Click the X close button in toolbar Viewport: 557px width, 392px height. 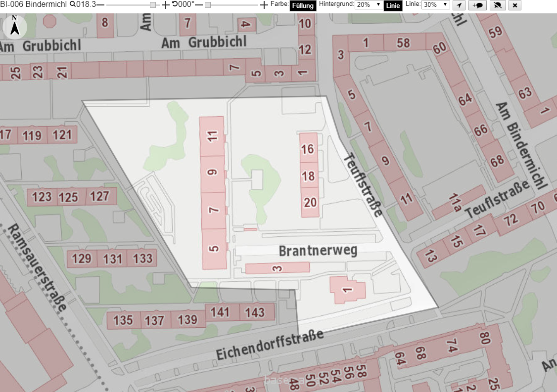tap(515, 5)
